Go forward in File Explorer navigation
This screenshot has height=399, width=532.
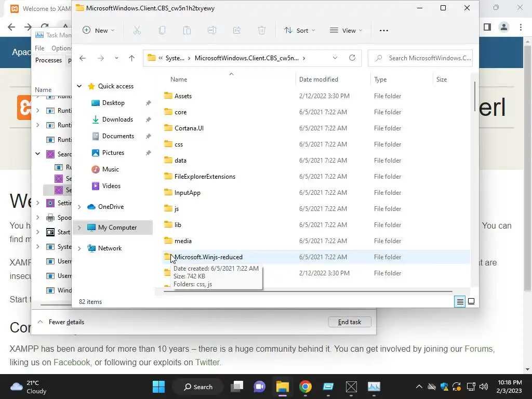pyautogui.click(x=101, y=58)
